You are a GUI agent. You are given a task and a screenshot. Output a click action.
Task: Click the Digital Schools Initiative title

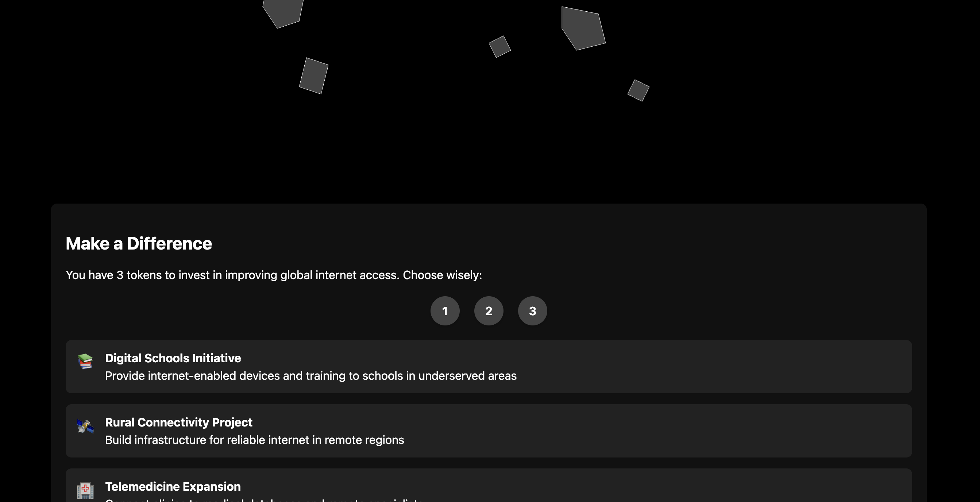pyautogui.click(x=173, y=358)
